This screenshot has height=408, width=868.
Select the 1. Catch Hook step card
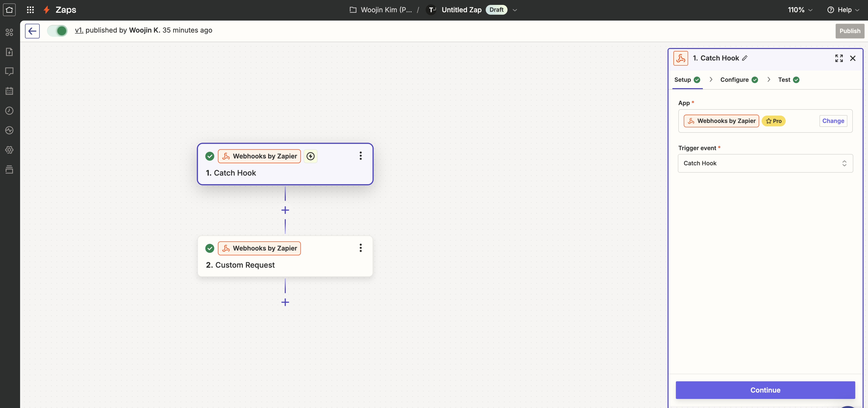(x=285, y=164)
